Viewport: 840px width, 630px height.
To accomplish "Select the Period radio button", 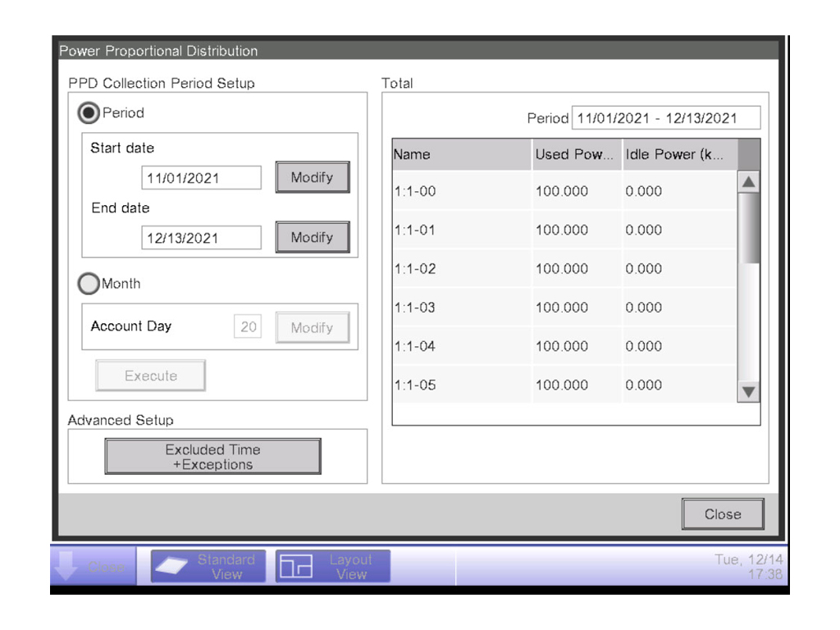I will click(88, 113).
